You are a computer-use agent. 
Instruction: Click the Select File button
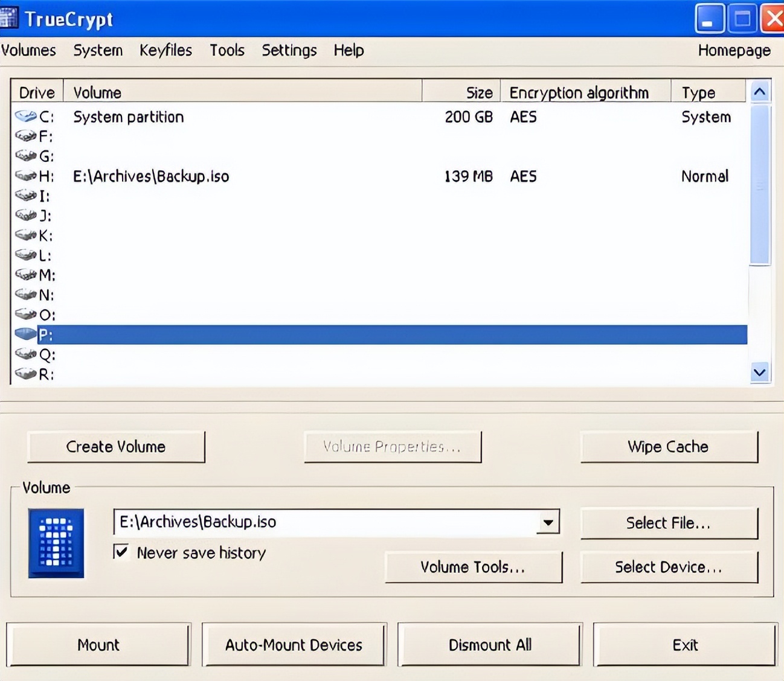pyautogui.click(x=669, y=523)
